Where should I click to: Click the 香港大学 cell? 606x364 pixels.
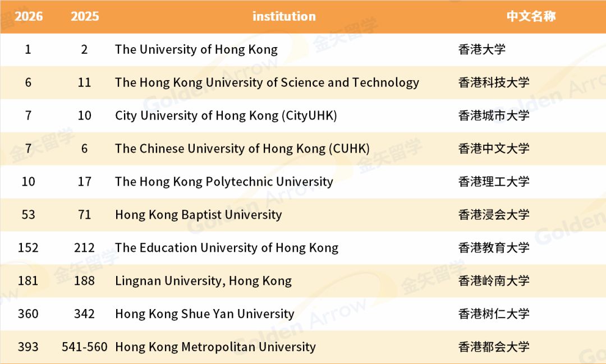click(x=482, y=49)
